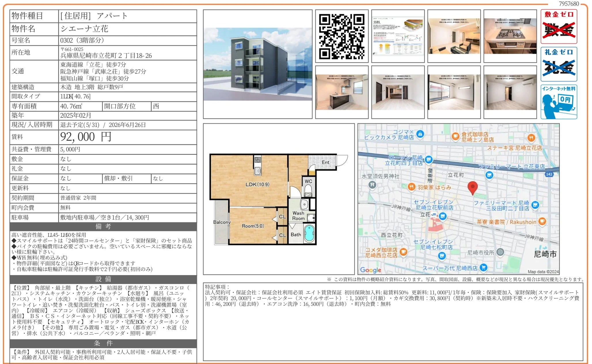Click the 92,000 円 rent amount

click(86, 137)
